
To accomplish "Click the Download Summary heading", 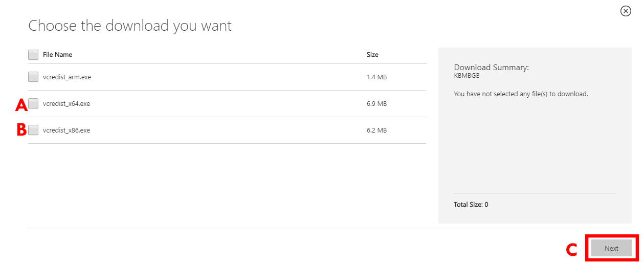I will [491, 68].
